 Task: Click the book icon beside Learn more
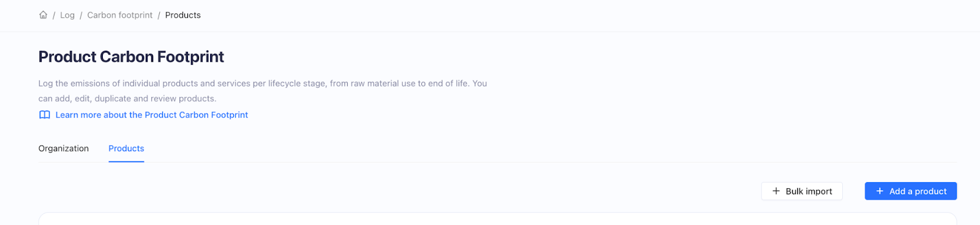(45, 115)
